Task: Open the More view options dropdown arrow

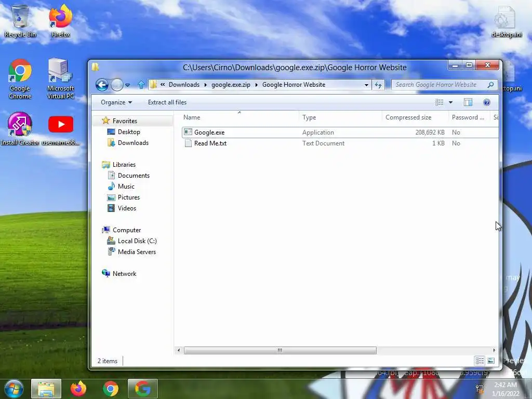Action: tap(450, 102)
